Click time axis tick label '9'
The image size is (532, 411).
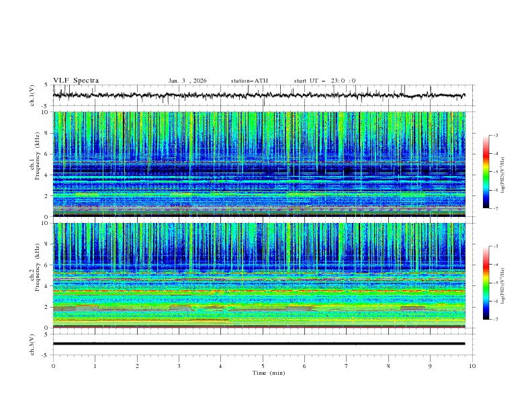coord(430,366)
